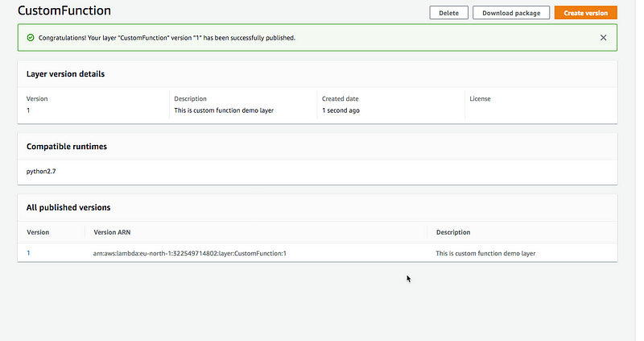Click the python2.7 runtime entry
The image size is (644, 341).
click(41, 171)
